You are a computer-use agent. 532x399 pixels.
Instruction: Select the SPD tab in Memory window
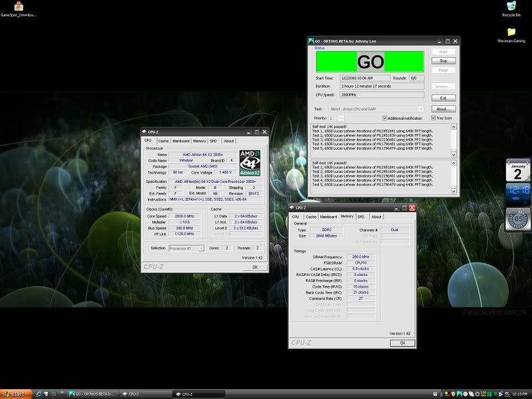click(361, 217)
